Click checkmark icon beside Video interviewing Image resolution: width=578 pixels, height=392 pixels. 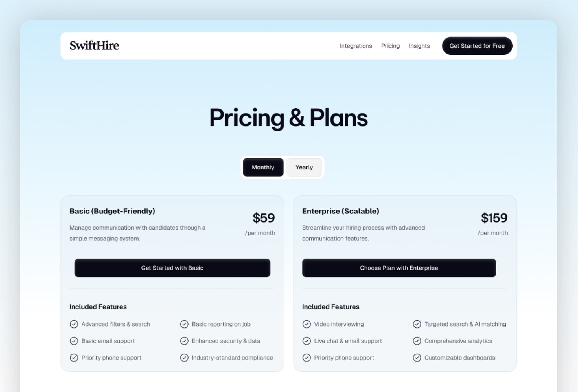pyautogui.click(x=306, y=324)
